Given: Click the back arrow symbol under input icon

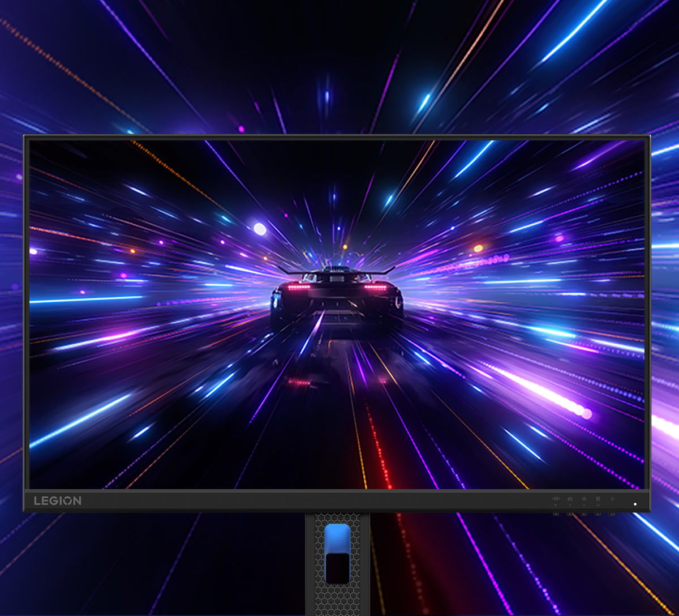Looking at the screenshot, I should tap(556, 505).
